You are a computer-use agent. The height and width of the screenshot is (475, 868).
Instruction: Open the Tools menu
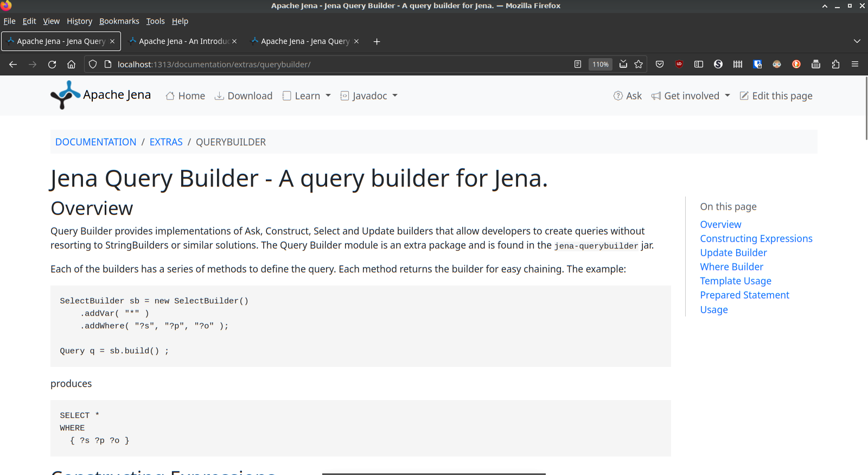pyautogui.click(x=156, y=21)
